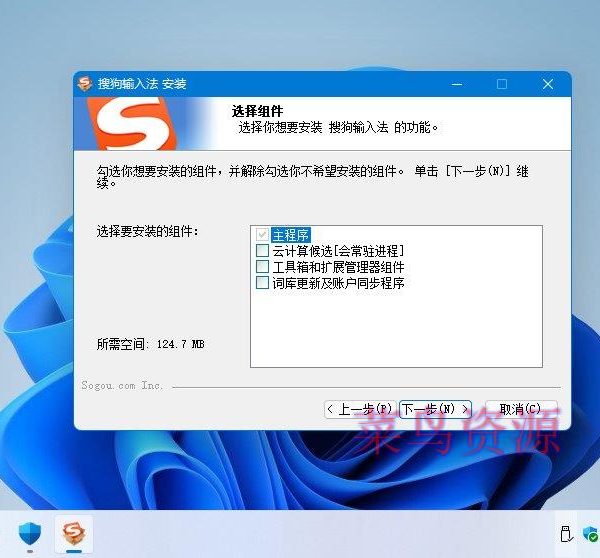Click 下一步(N) to continue installation

pyautogui.click(x=435, y=409)
